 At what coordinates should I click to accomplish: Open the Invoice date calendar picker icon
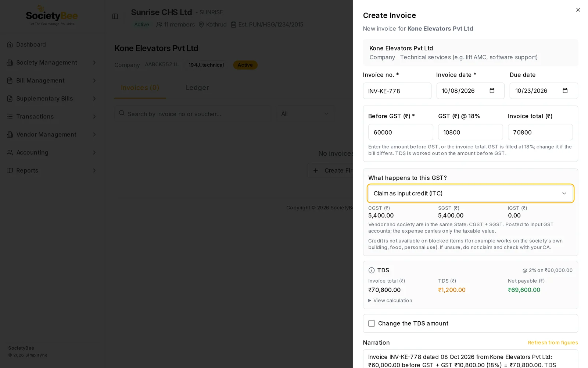tap(492, 91)
